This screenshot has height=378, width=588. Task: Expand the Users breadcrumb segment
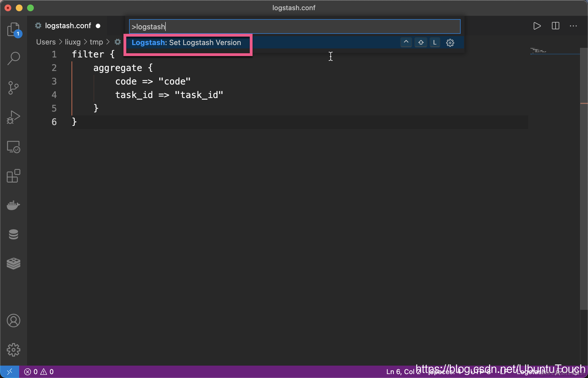tap(46, 42)
